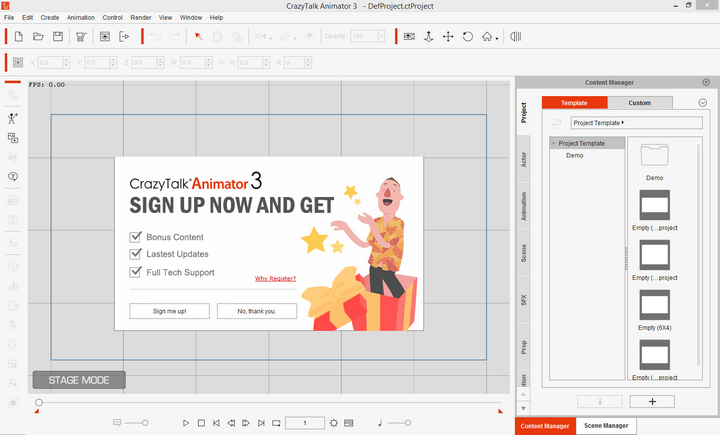Click the Content Manager close icon
This screenshot has height=435, width=720.
706,82
